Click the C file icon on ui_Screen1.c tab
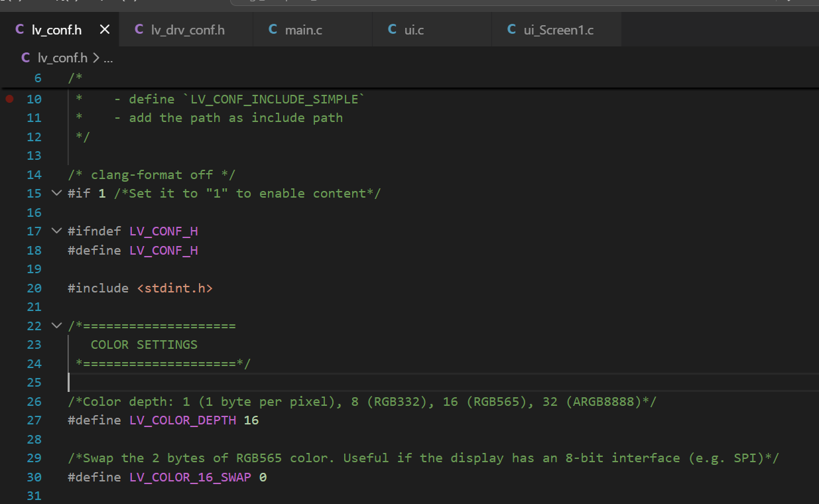 click(511, 30)
